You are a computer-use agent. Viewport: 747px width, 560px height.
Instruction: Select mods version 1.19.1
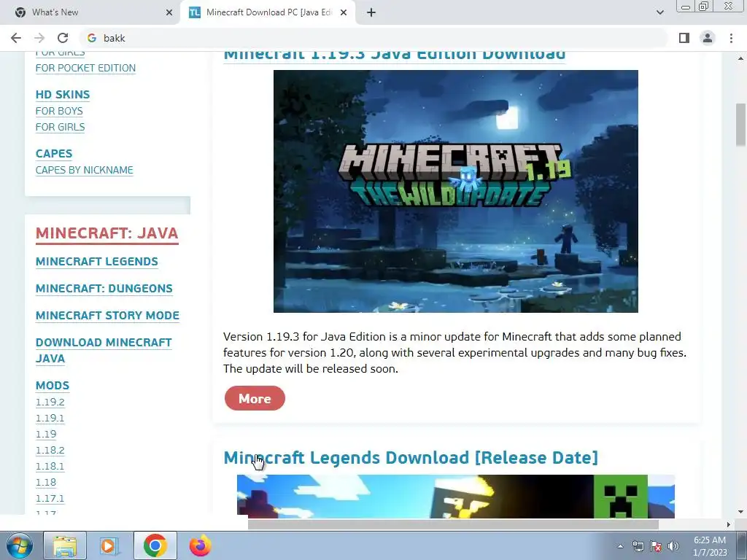click(x=50, y=418)
